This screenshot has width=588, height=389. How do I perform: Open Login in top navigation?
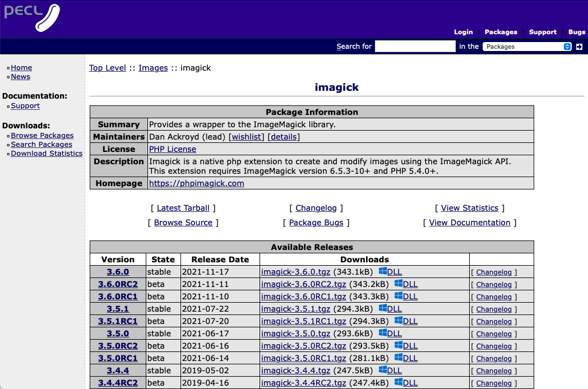(x=464, y=32)
